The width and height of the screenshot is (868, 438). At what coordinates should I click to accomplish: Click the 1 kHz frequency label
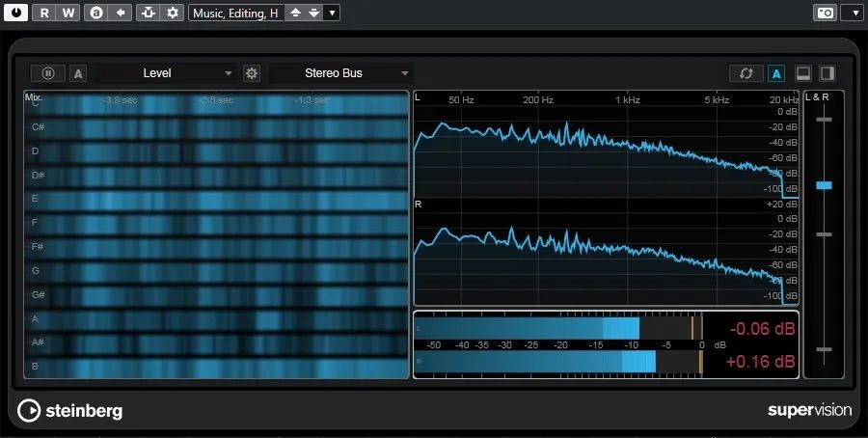(628, 100)
